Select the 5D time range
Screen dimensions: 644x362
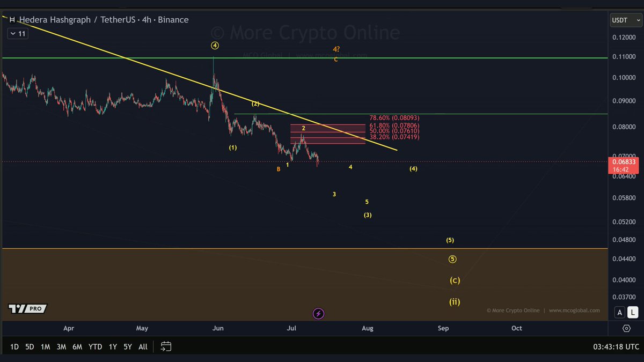click(x=30, y=347)
